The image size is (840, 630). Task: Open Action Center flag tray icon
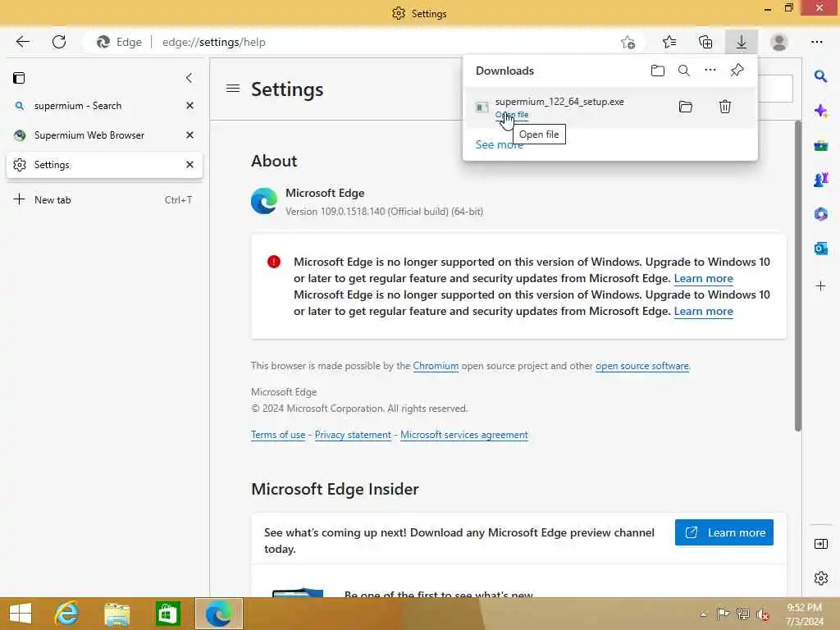coord(723,614)
